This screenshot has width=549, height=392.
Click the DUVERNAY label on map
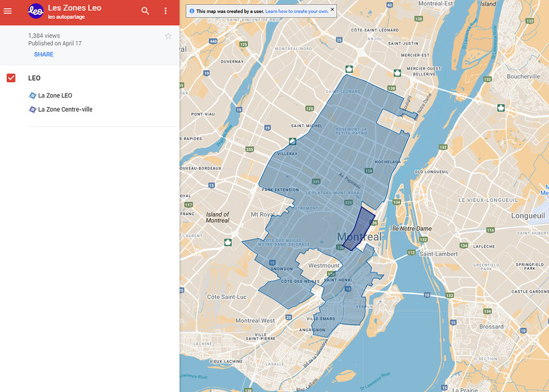click(232, 62)
